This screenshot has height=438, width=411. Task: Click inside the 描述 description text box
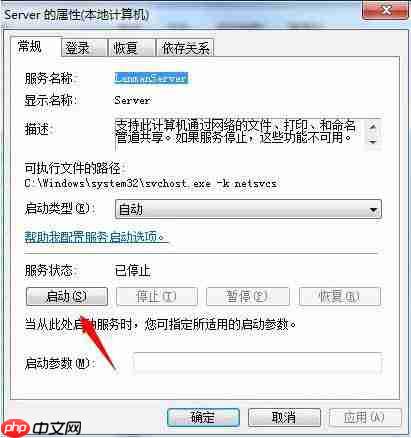coord(240,134)
